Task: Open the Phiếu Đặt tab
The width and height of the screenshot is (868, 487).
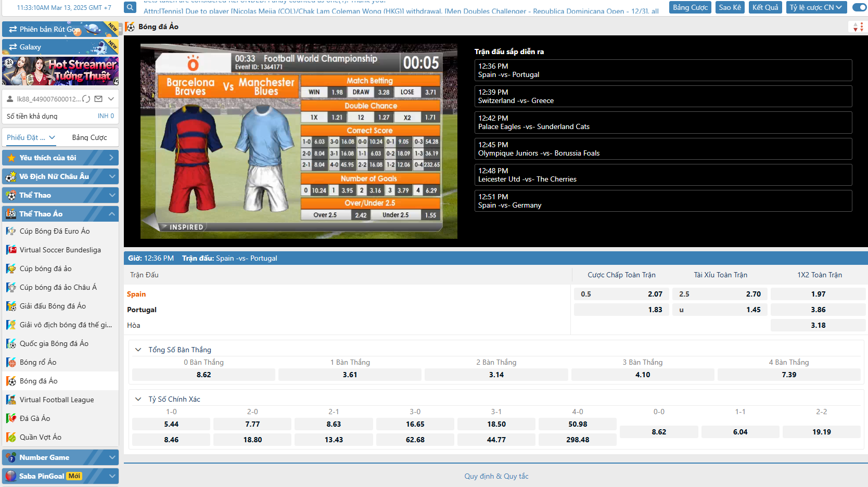Action: coord(30,137)
